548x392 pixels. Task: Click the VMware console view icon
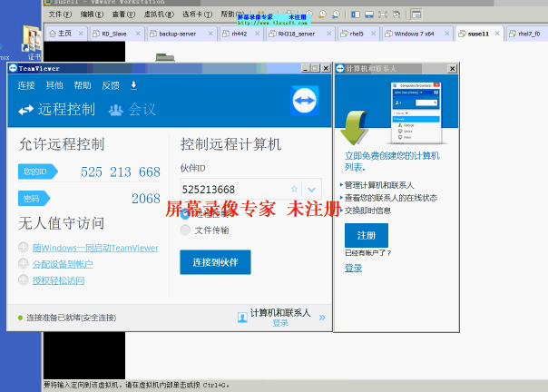click(x=416, y=15)
